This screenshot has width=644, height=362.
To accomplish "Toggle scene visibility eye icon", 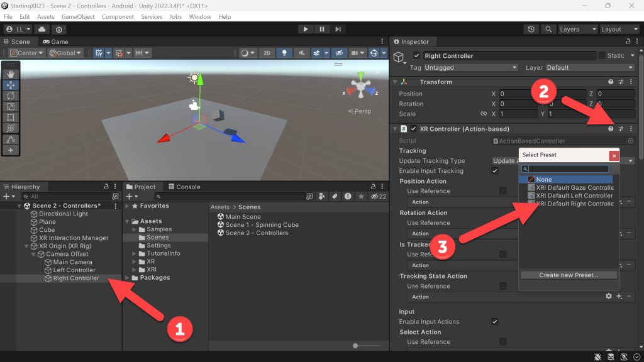I will coord(339,53).
